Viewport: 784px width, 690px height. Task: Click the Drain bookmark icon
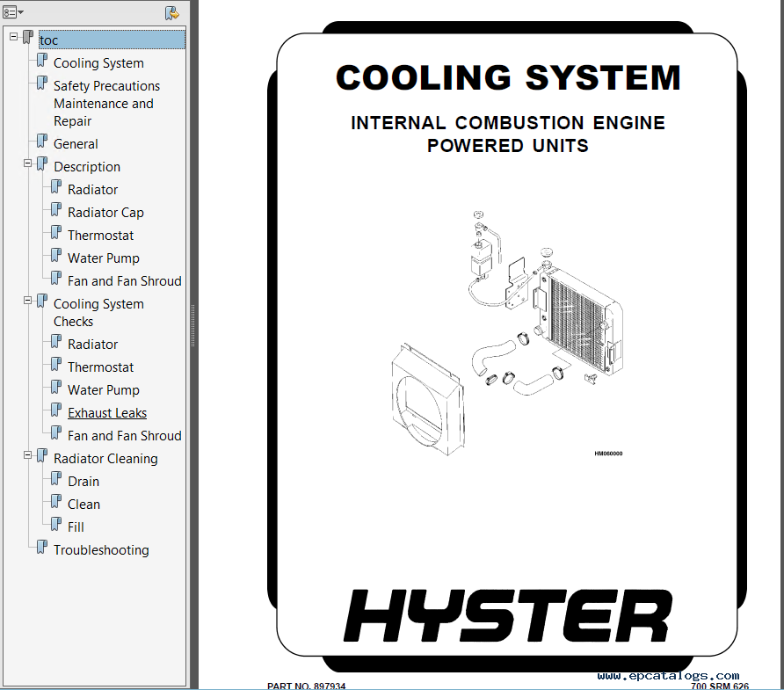point(56,478)
